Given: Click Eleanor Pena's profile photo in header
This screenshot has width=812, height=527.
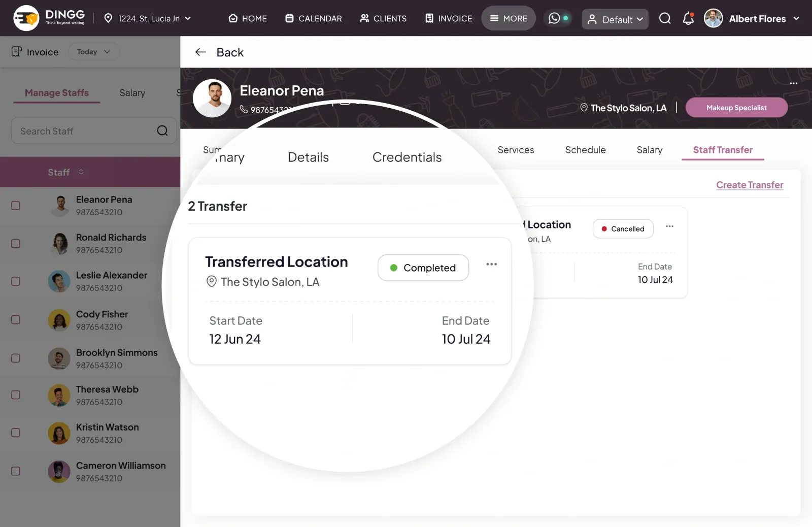Looking at the screenshot, I should pos(212,98).
